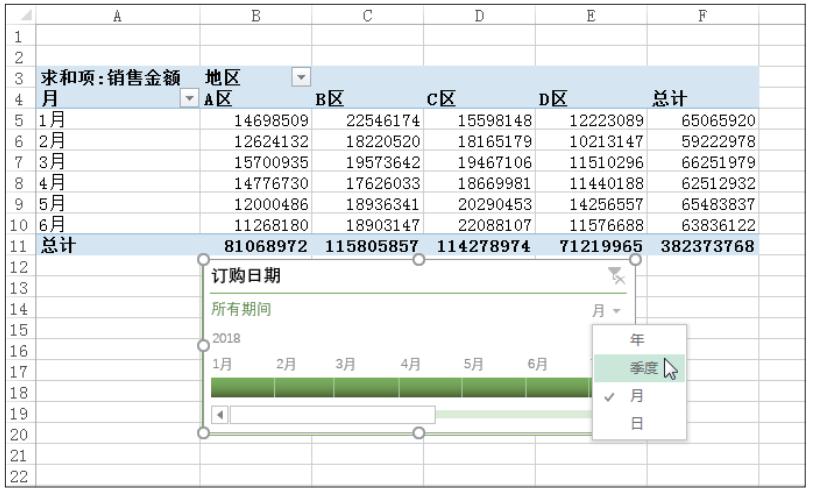The height and width of the screenshot is (496, 814).
Task: Click the 4月 row label cell
Action: pos(118,182)
